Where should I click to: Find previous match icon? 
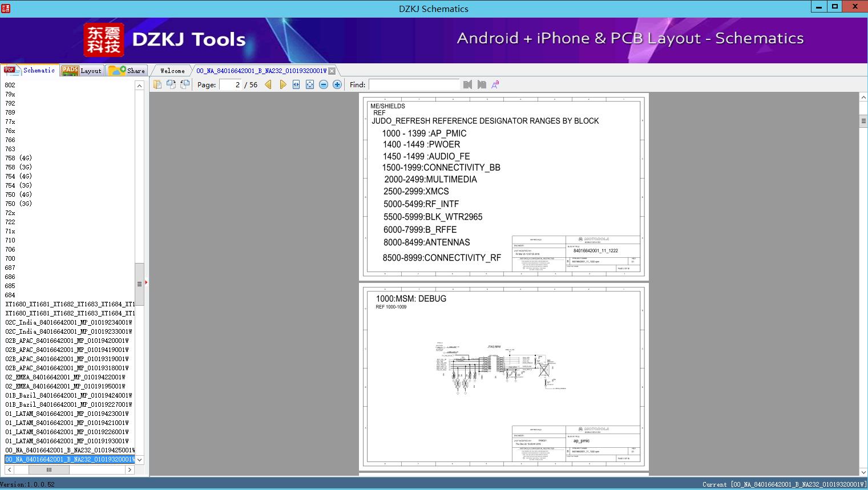[468, 84]
